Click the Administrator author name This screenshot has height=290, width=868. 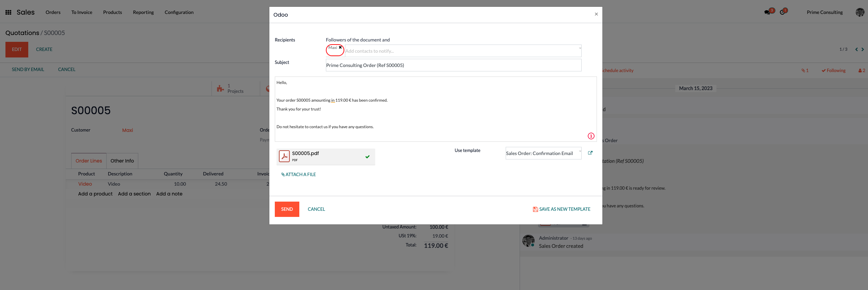pos(554,238)
